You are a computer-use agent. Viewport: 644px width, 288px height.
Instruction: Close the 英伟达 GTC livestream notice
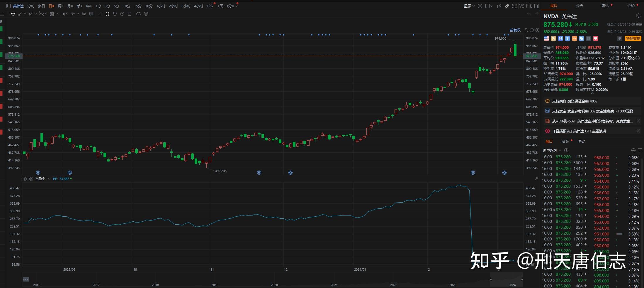coord(638,131)
